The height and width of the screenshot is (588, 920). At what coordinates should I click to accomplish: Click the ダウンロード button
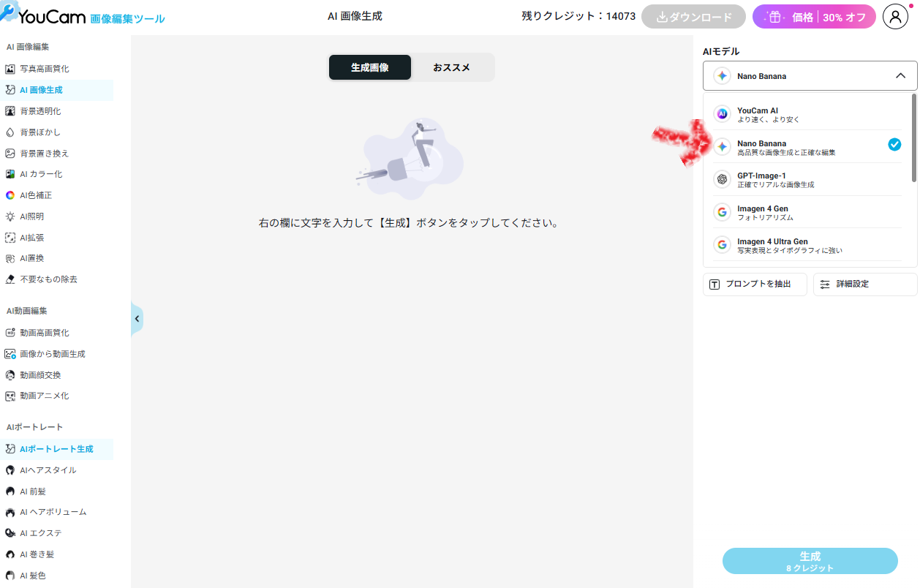point(693,17)
